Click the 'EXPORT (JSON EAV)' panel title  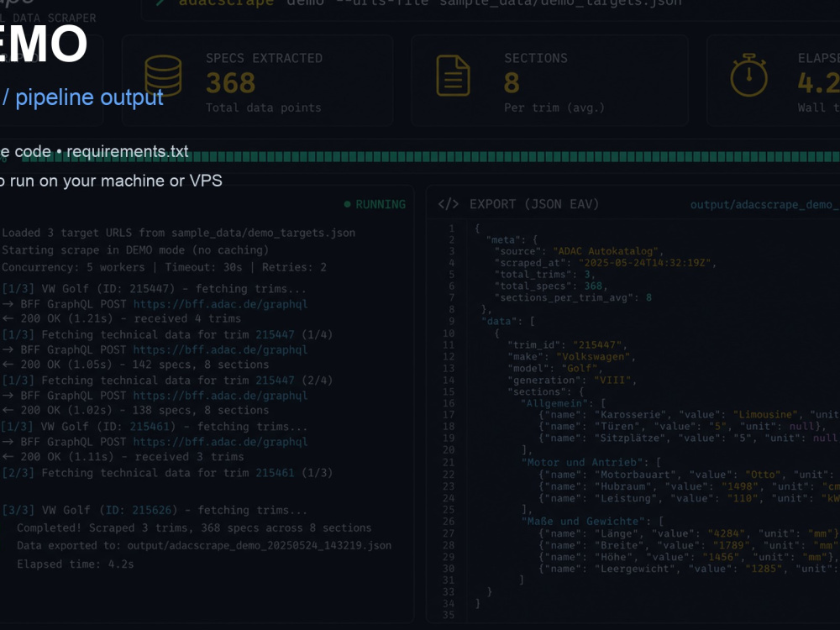(534, 204)
